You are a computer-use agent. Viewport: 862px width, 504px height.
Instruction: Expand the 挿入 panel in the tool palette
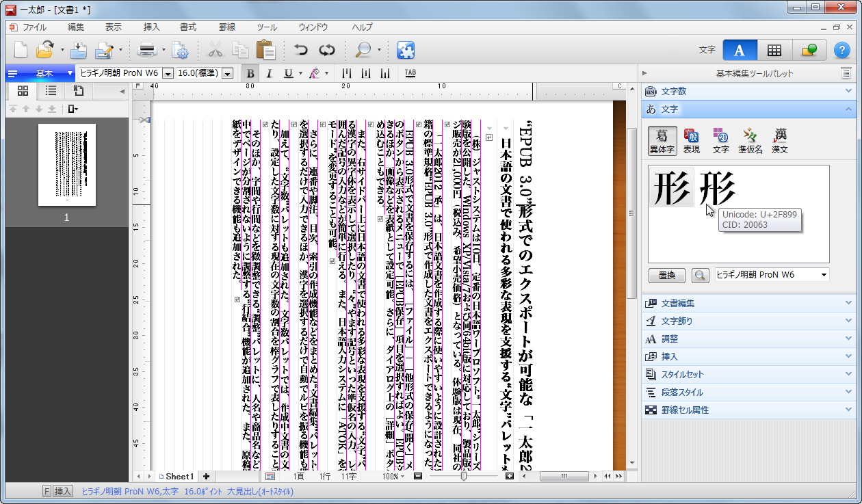coord(748,356)
